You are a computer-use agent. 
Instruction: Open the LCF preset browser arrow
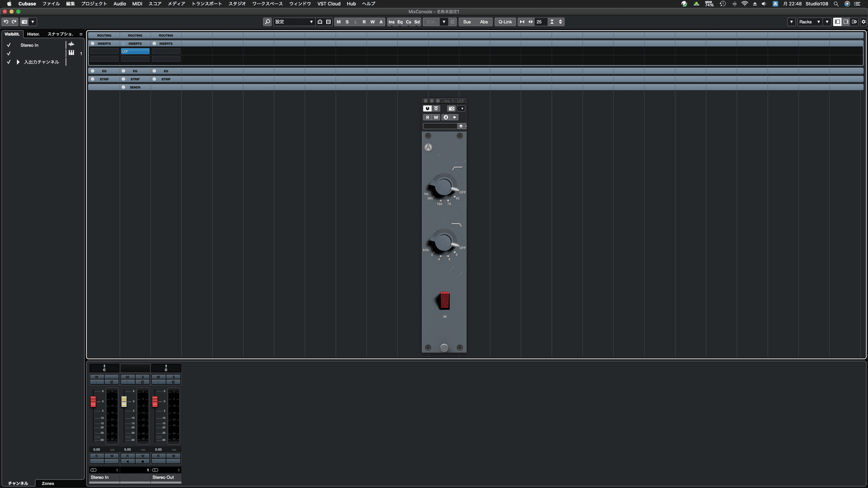pyautogui.click(x=461, y=126)
